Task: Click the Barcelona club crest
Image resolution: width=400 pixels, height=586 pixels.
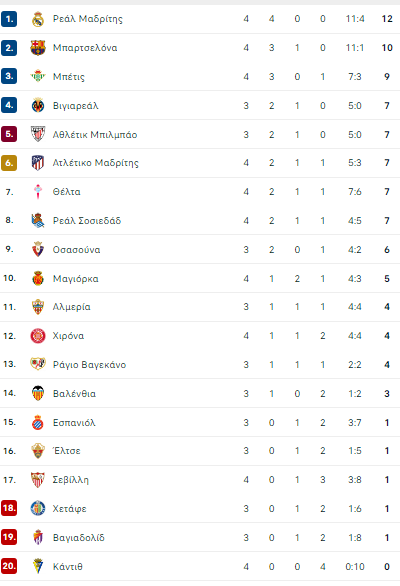Action: tap(38, 48)
